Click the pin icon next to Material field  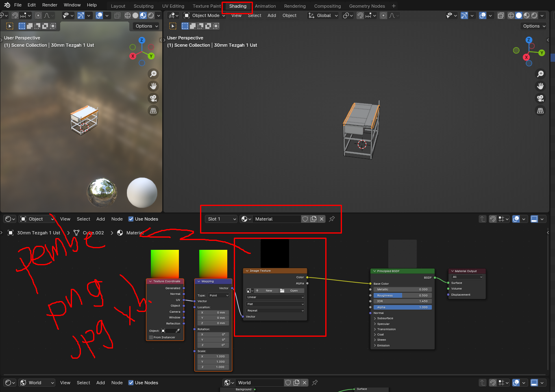click(332, 219)
